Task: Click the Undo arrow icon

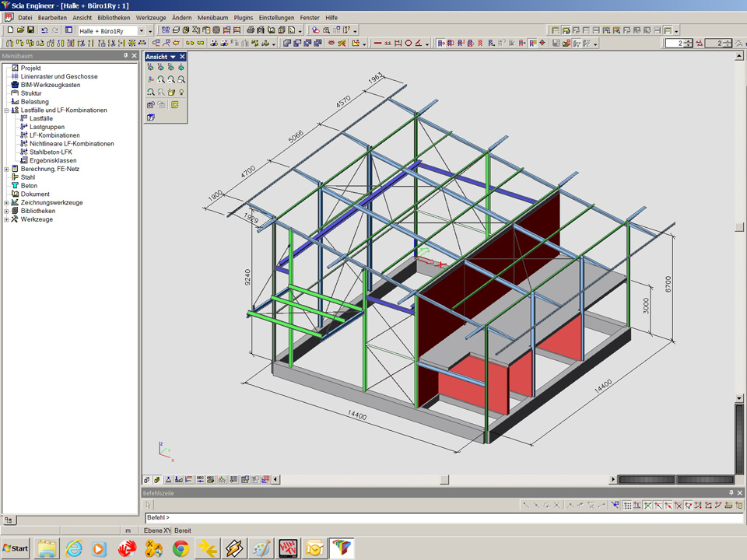Action: [44, 30]
